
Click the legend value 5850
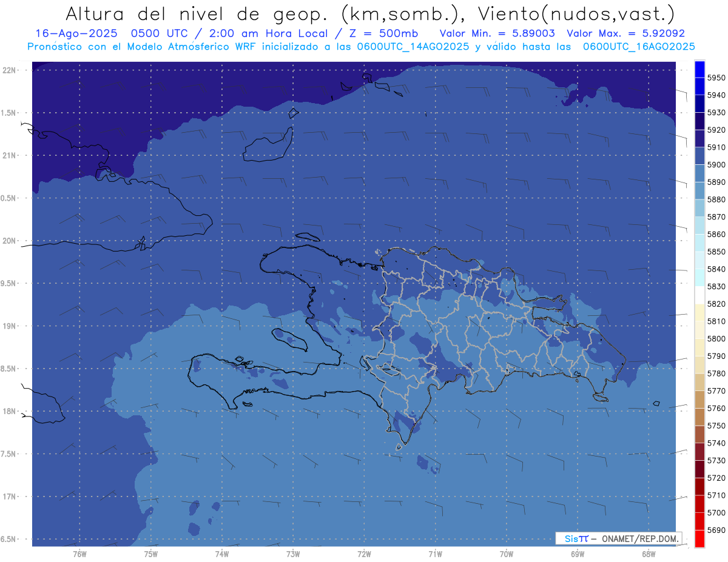716,252
